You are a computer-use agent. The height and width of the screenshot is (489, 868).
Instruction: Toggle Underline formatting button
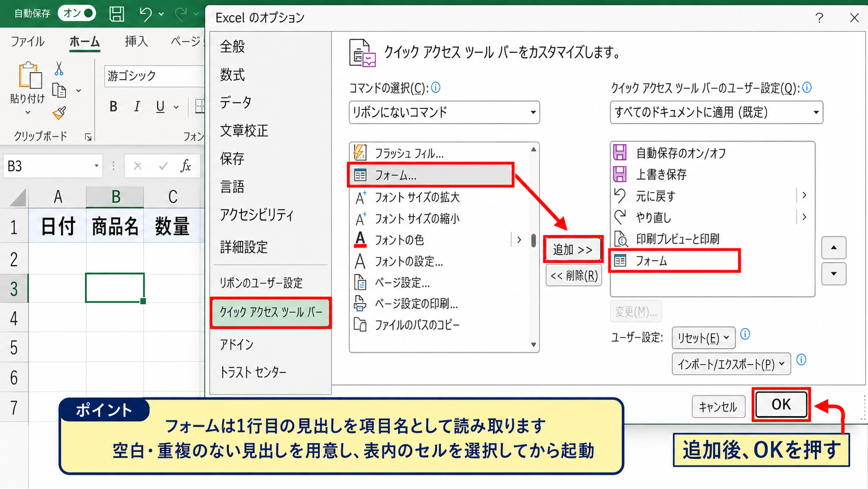click(x=160, y=107)
